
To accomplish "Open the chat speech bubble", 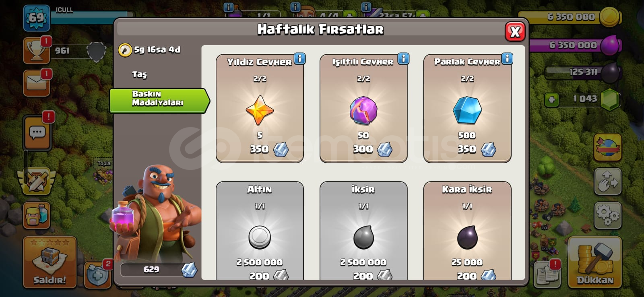I will (x=37, y=132).
